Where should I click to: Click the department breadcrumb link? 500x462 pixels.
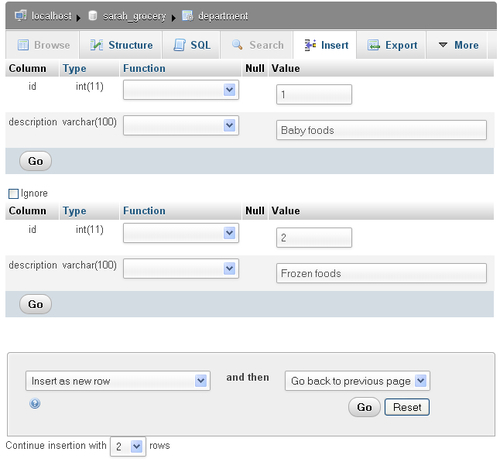point(223,16)
